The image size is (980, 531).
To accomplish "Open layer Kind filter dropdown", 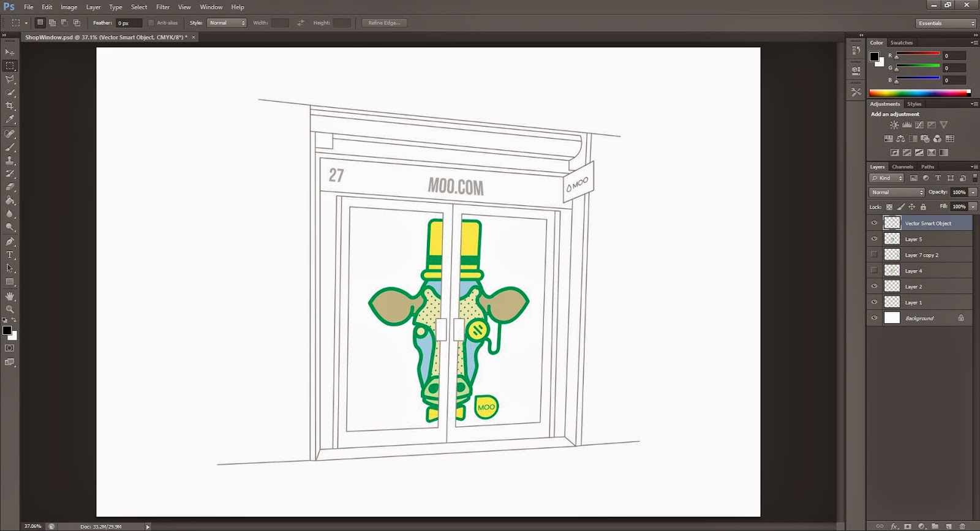I will 887,178.
